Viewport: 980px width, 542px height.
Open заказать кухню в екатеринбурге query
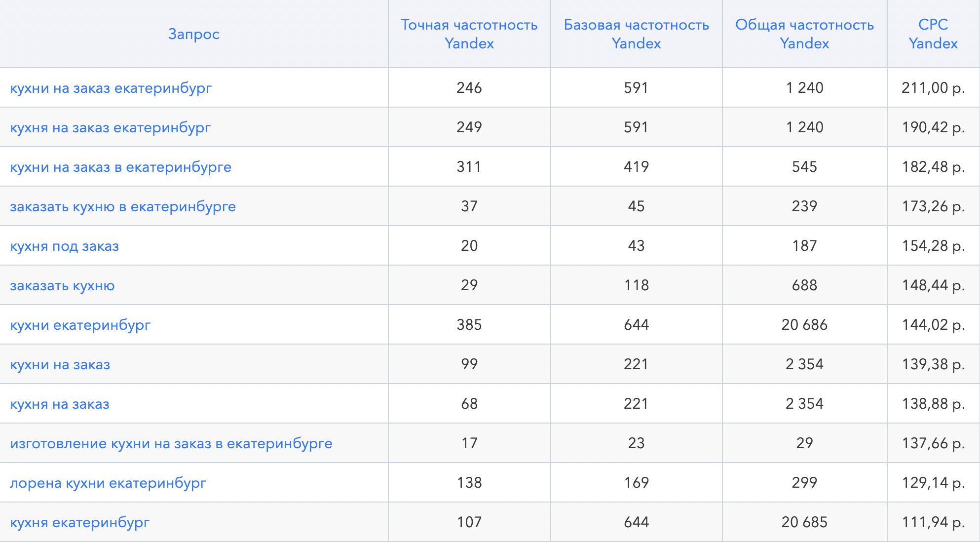(x=123, y=206)
